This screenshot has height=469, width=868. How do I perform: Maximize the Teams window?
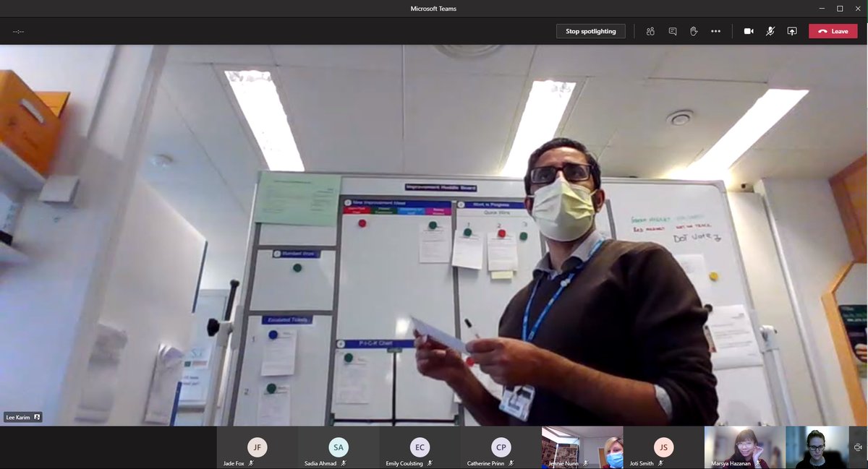[x=840, y=9]
